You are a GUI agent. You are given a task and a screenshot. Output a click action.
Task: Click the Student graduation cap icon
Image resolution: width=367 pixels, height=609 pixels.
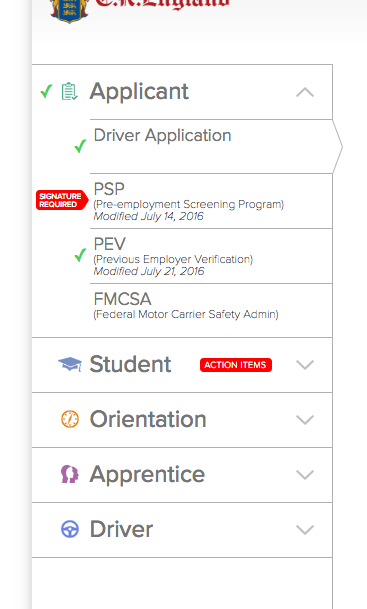(70, 364)
